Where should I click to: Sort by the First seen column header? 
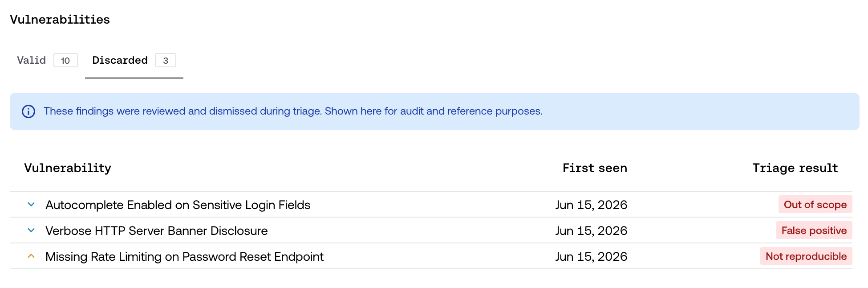[595, 168]
